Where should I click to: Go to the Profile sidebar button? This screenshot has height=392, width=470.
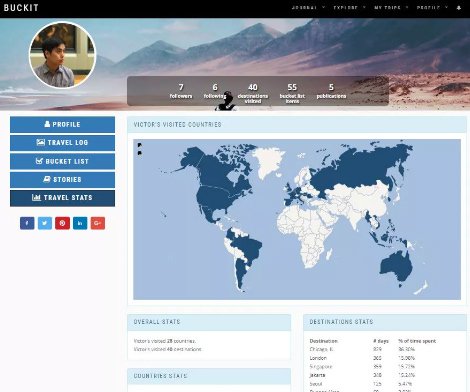62,124
